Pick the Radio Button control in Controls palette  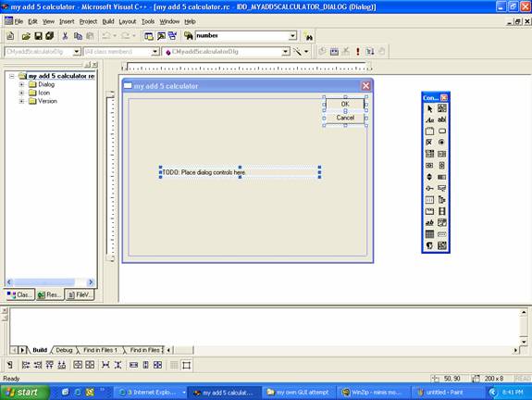tap(441, 143)
